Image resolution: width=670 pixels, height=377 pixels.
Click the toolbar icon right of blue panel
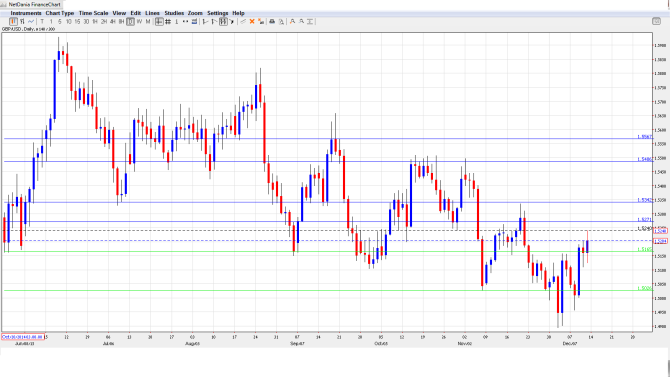[205, 21]
